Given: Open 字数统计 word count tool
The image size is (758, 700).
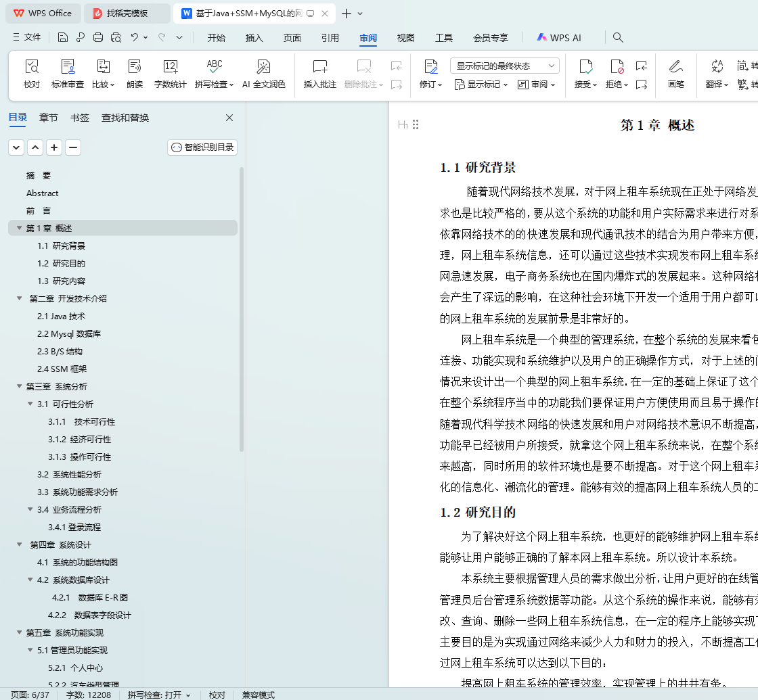Looking at the screenshot, I should (x=170, y=67).
